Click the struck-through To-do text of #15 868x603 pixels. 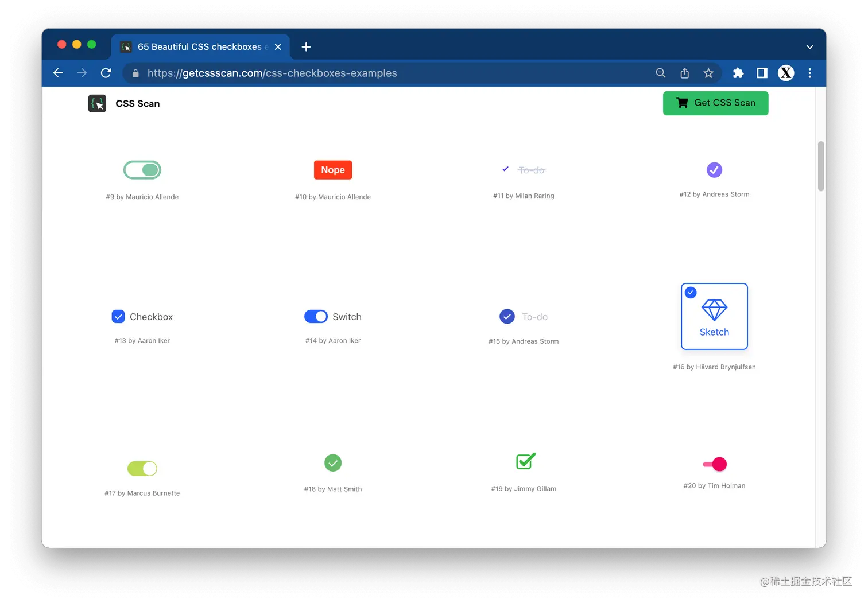[534, 317]
